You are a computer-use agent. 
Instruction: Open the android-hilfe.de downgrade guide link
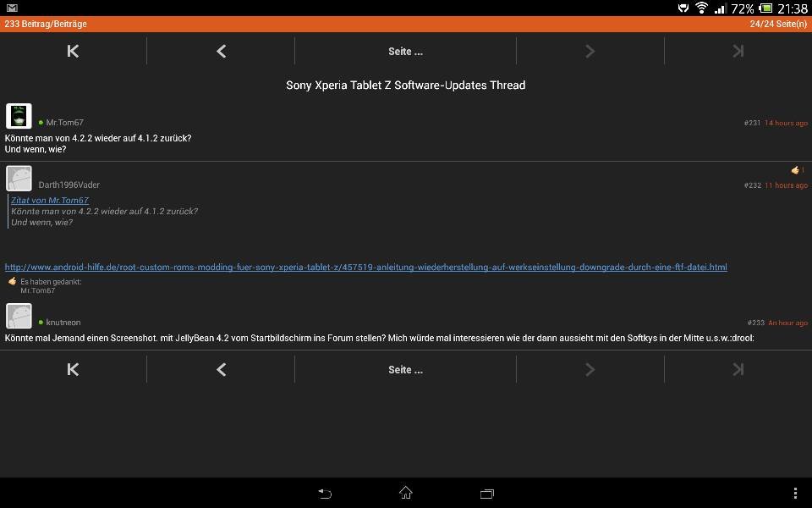pyautogui.click(x=366, y=267)
